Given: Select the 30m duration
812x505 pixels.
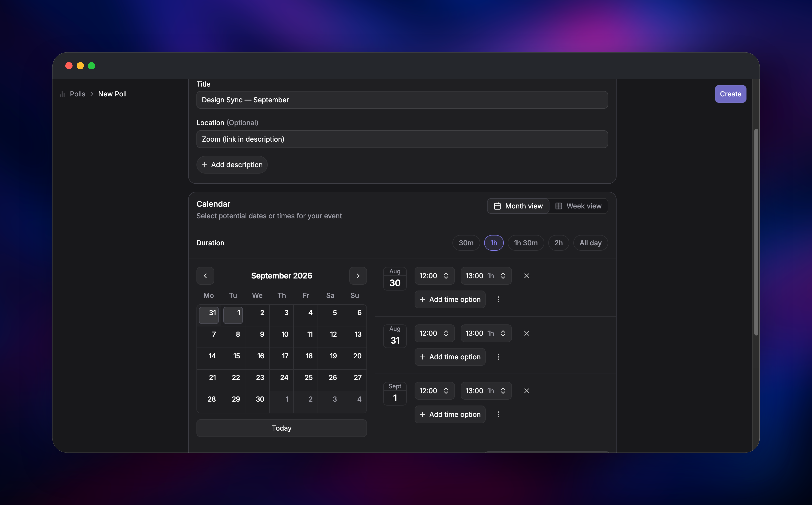Looking at the screenshot, I should point(466,243).
